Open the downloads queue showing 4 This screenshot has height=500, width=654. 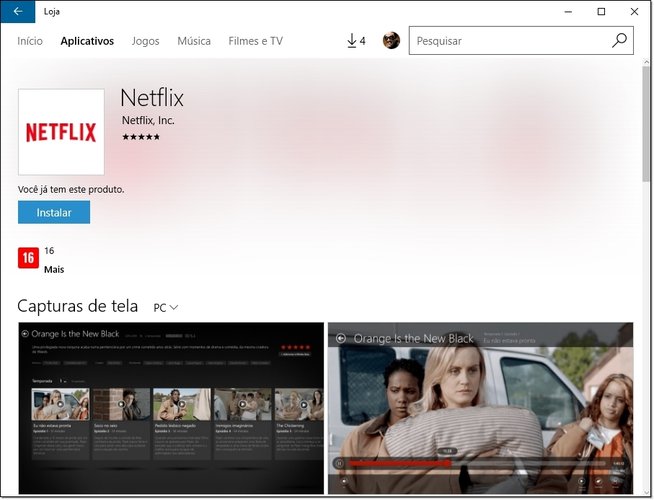(356, 41)
